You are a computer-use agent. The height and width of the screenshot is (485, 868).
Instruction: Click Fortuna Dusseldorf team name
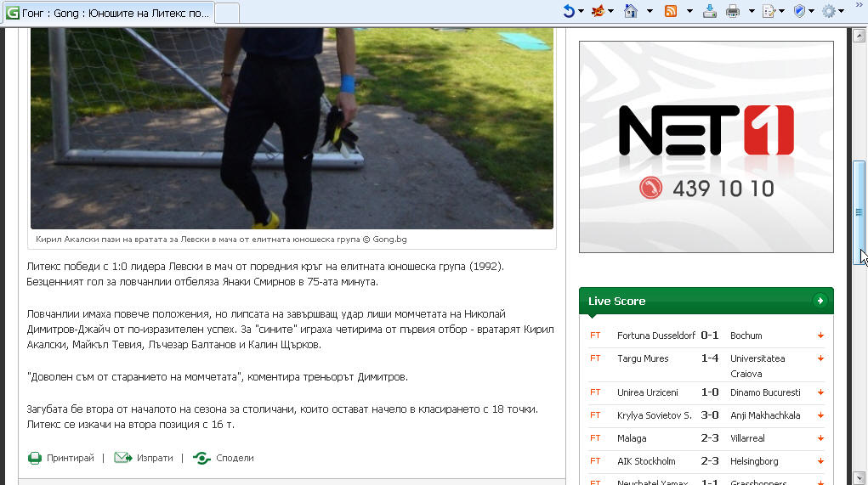[x=656, y=336]
